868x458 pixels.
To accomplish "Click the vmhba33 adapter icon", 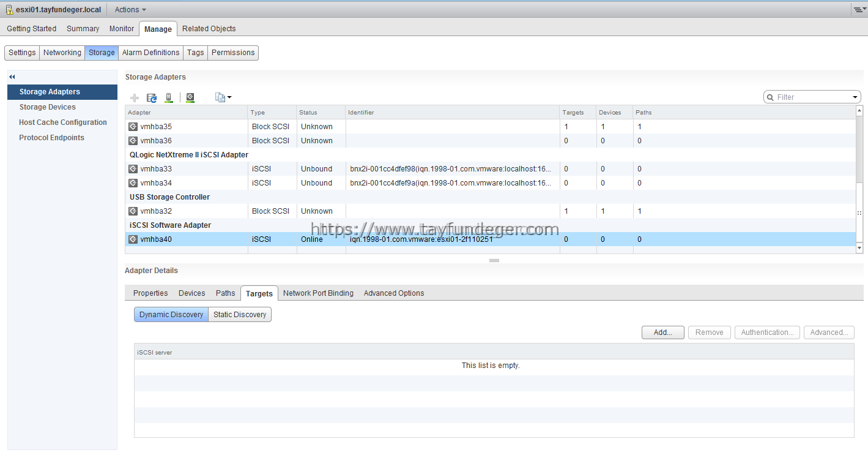I will click(133, 169).
